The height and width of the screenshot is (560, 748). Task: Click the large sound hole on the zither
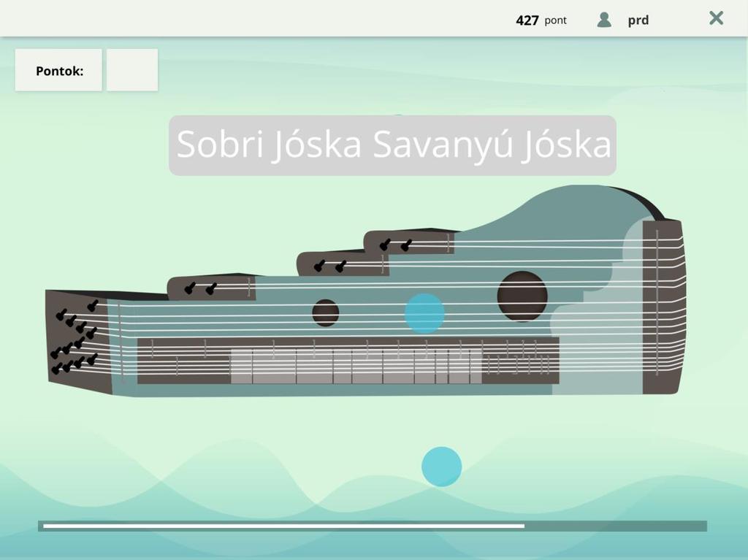coord(522,296)
